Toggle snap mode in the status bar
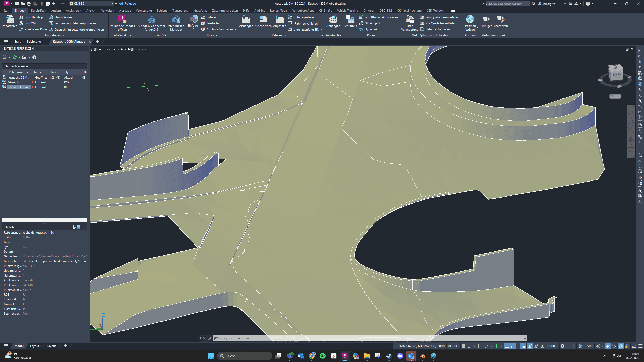 [469, 346]
